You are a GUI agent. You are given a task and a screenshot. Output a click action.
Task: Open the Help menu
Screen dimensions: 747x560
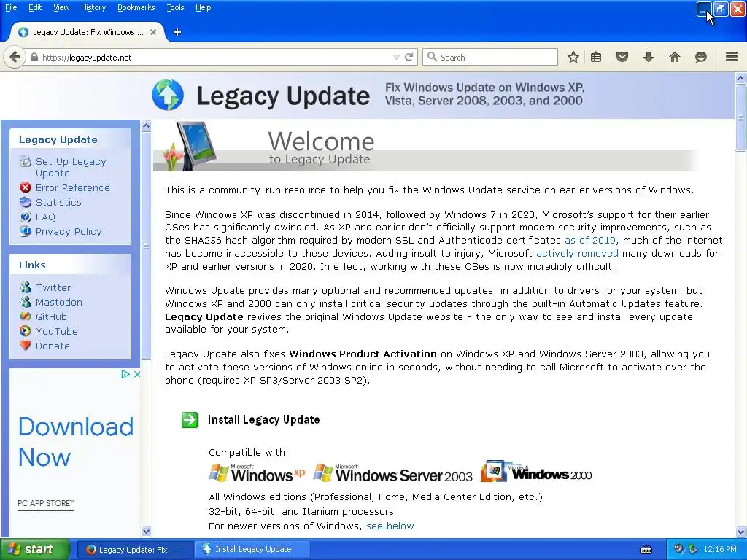coord(203,7)
